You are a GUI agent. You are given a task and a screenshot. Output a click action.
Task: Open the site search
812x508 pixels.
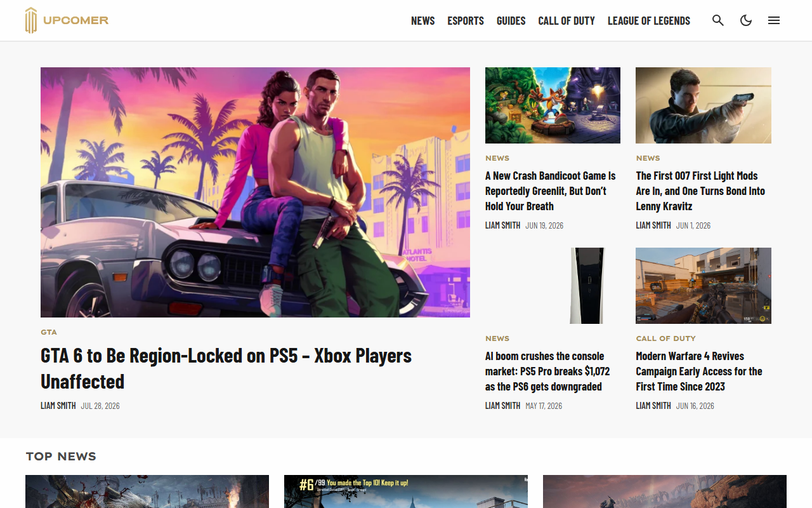tap(718, 20)
